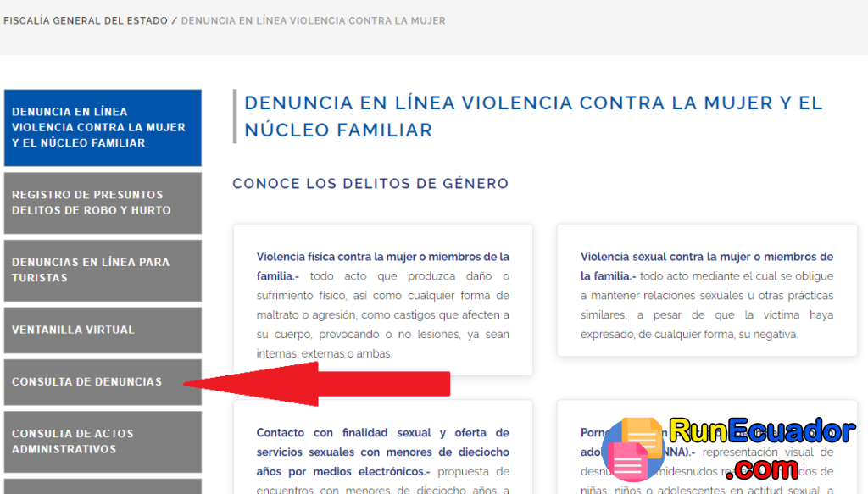Click Conoce los Delitos de Género heading
Image resolution: width=868 pixels, height=494 pixels.
(370, 184)
